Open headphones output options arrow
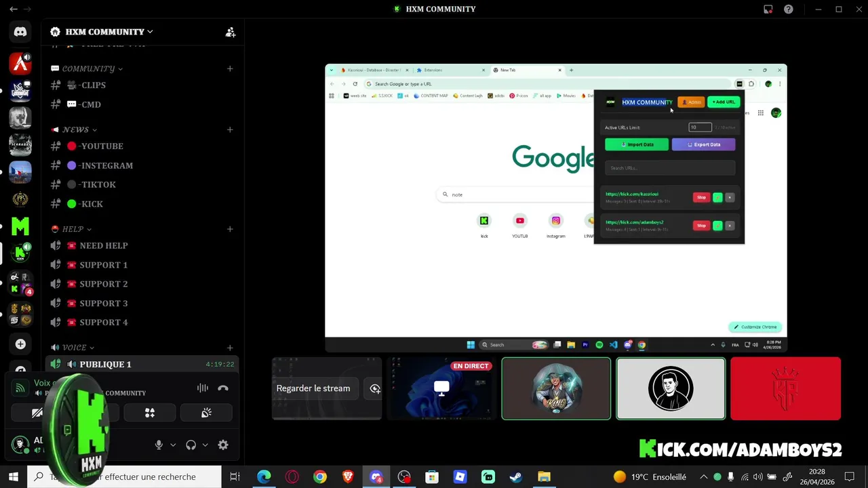Image resolution: width=868 pixels, height=488 pixels. click(x=205, y=445)
